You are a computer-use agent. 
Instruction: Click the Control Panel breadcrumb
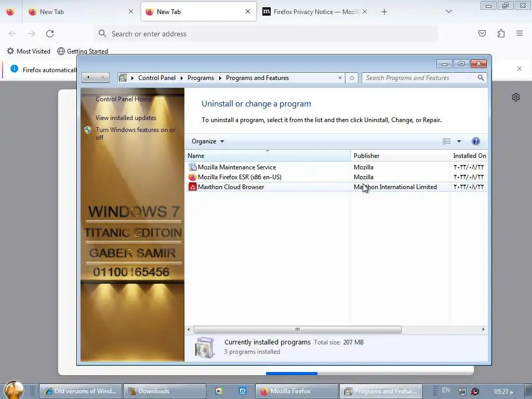pyautogui.click(x=157, y=78)
